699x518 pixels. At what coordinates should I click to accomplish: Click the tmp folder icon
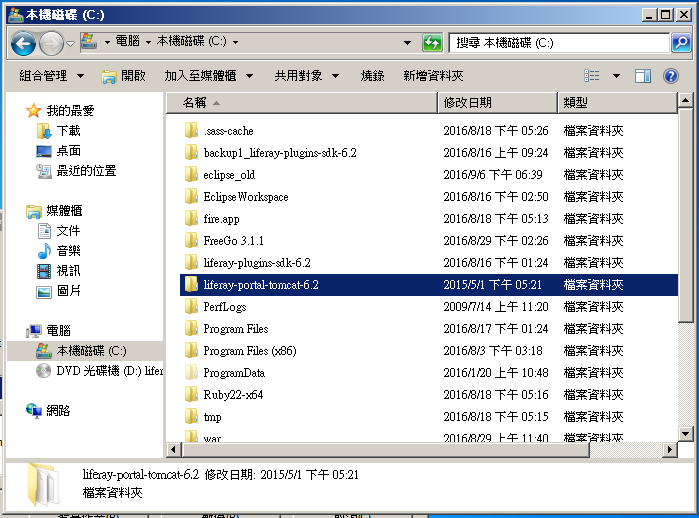click(191, 416)
